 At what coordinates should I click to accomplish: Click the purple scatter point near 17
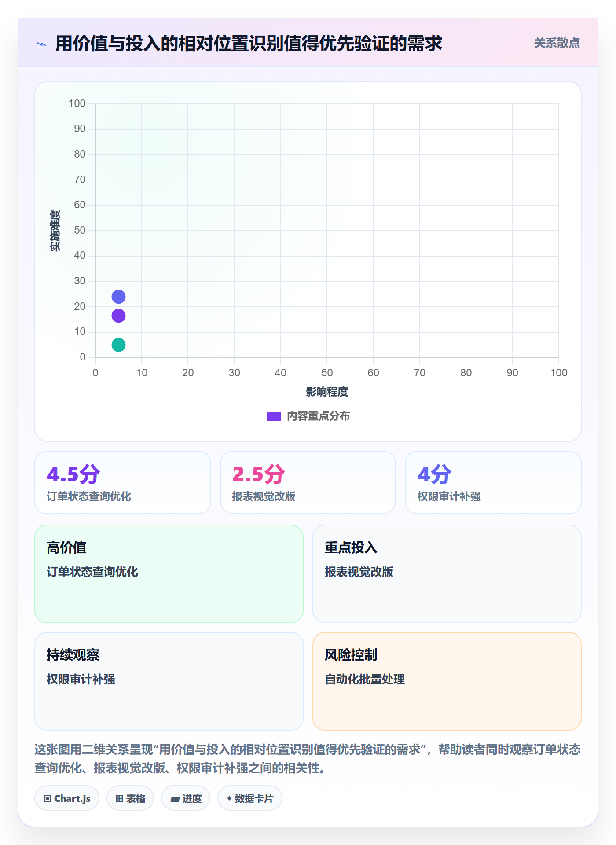pyautogui.click(x=118, y=316)
